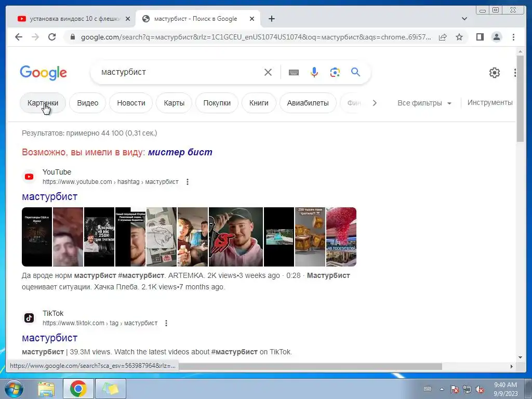Select the Покупки filter
The width and height of the screenshot is (532, 399).
[x=217, y=103]
